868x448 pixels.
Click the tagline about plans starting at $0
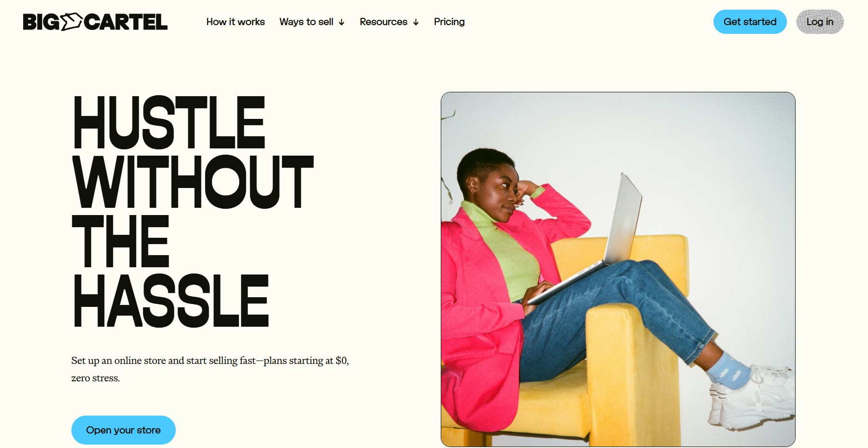click(x=210, y=369)
